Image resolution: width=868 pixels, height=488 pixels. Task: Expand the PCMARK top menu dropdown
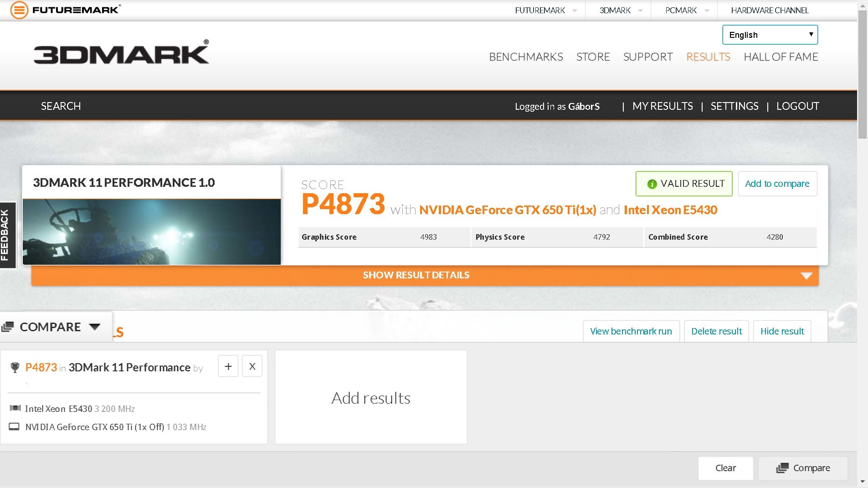pos(707,10)
